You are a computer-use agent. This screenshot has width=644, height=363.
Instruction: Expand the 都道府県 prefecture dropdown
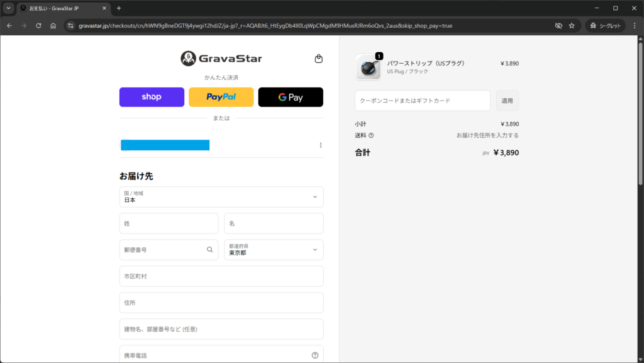tap(274, 250)
